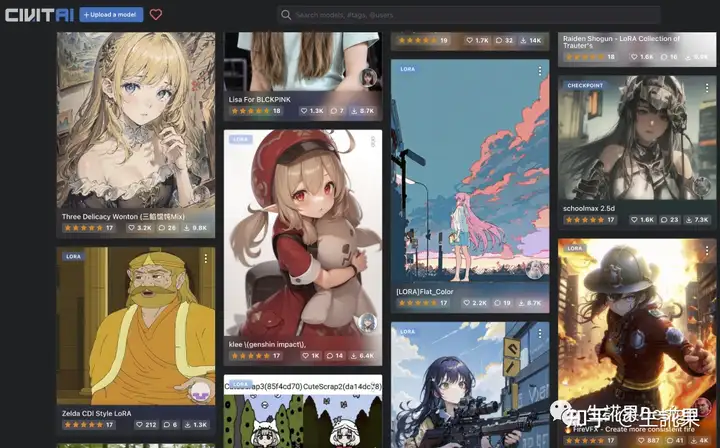Open the Zelda CDI Style LoRA card menu
Image resolution: width=720 pixels, height=448 pixels.
205,259
